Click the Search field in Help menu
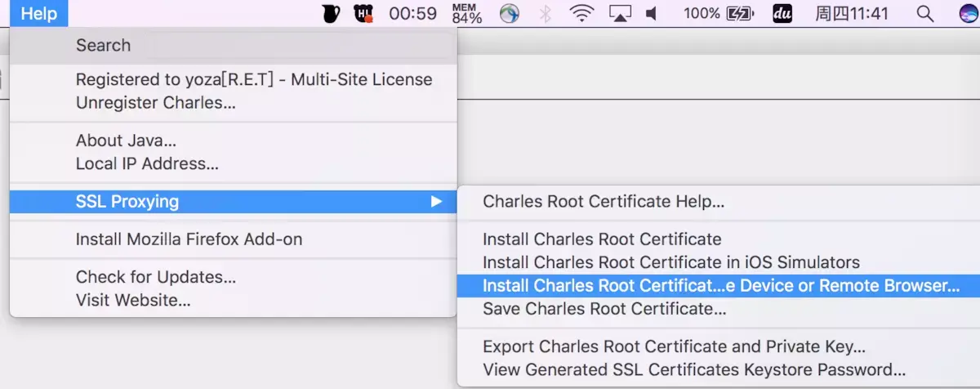The height and width of the screenshot is (389, 980). 234,46
